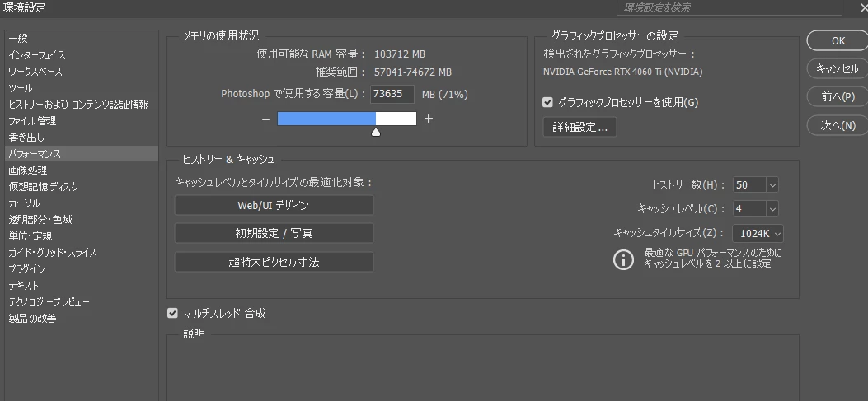Click the NVIDIA GeForce RTX 4060 Ti text

(x=623, y=72)
